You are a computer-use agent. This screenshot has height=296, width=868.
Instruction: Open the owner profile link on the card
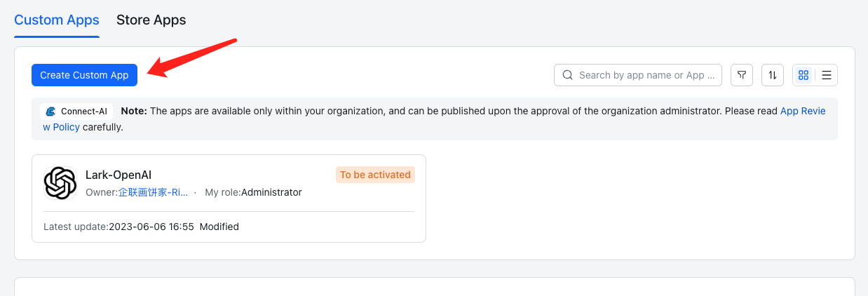coord(153,192)
